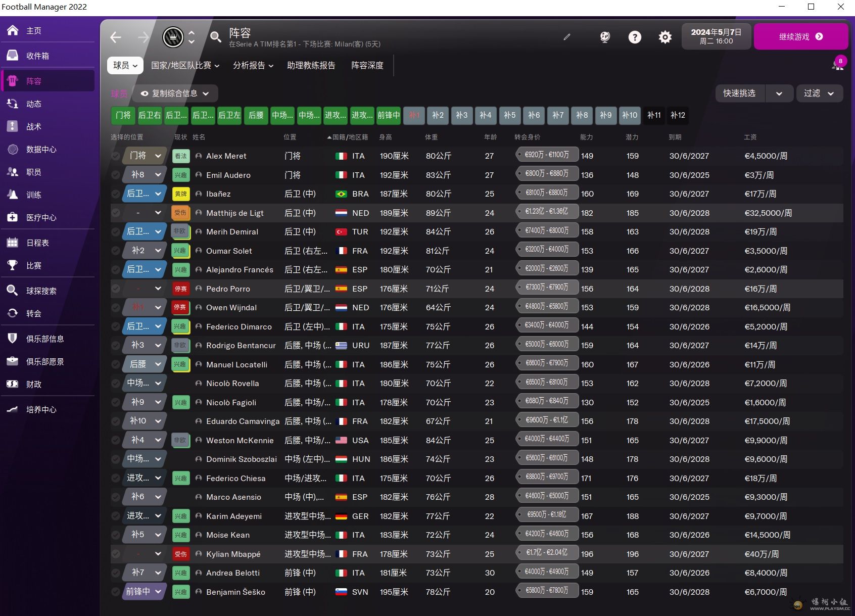The width and height of the screenshot is (855, 616).
Task: Click notification icon with badge 8
Action: pyautogui.click(x=837, y=64)
